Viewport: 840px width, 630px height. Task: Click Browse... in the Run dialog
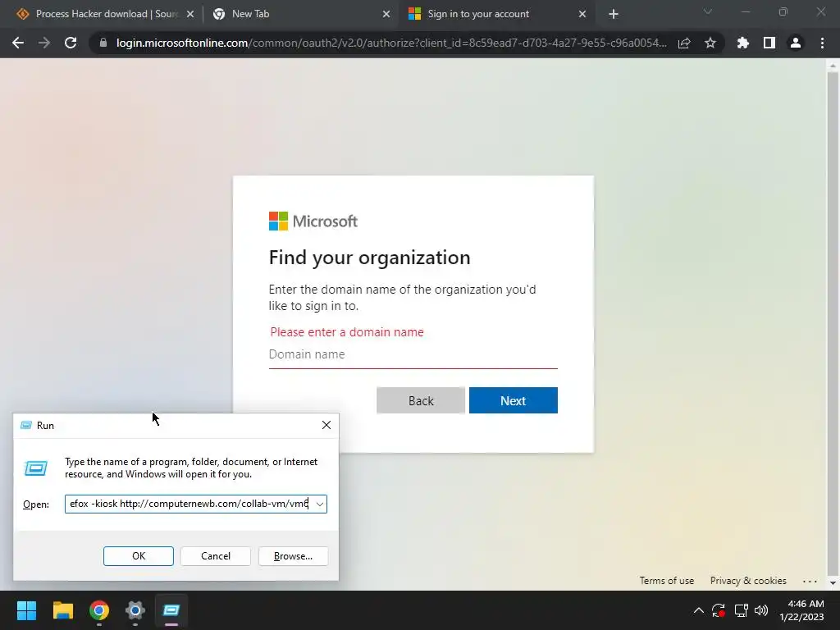pyautogui.click(x=293, y=556)
